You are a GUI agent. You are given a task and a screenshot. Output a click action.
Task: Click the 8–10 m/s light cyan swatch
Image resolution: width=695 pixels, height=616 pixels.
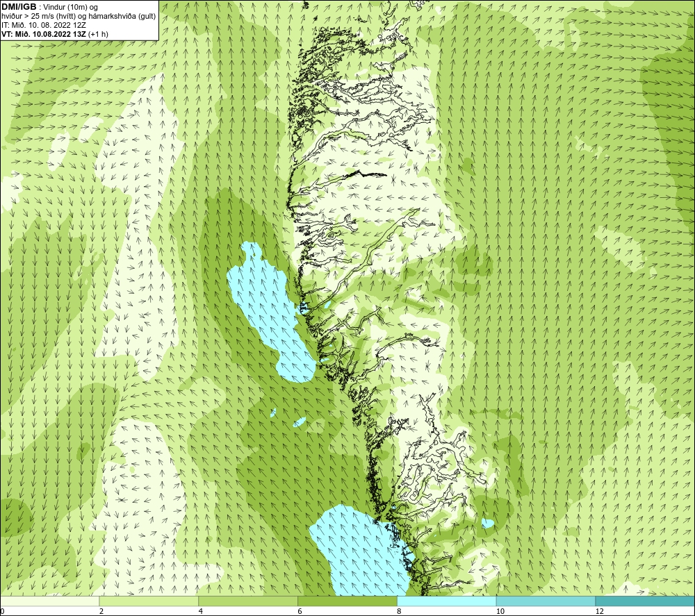(x=447, y=601)
